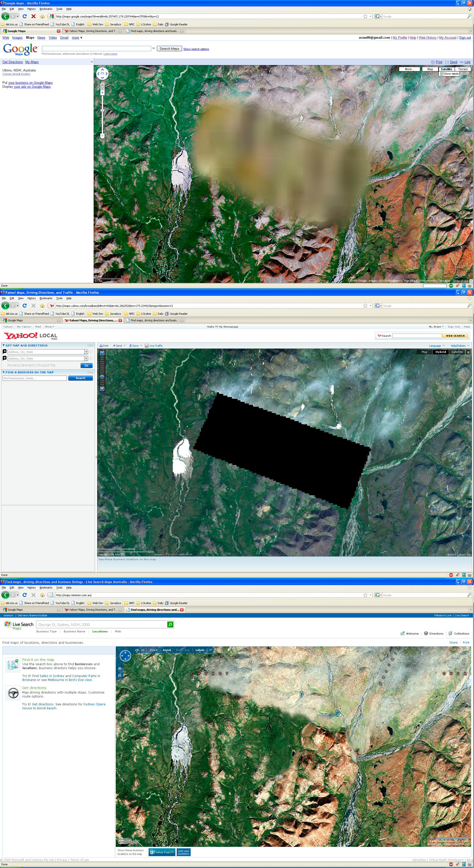Screen dimensions: 474x868
Task: Enable the Live Traffic checkbox
Action: (x=147, y=346)
